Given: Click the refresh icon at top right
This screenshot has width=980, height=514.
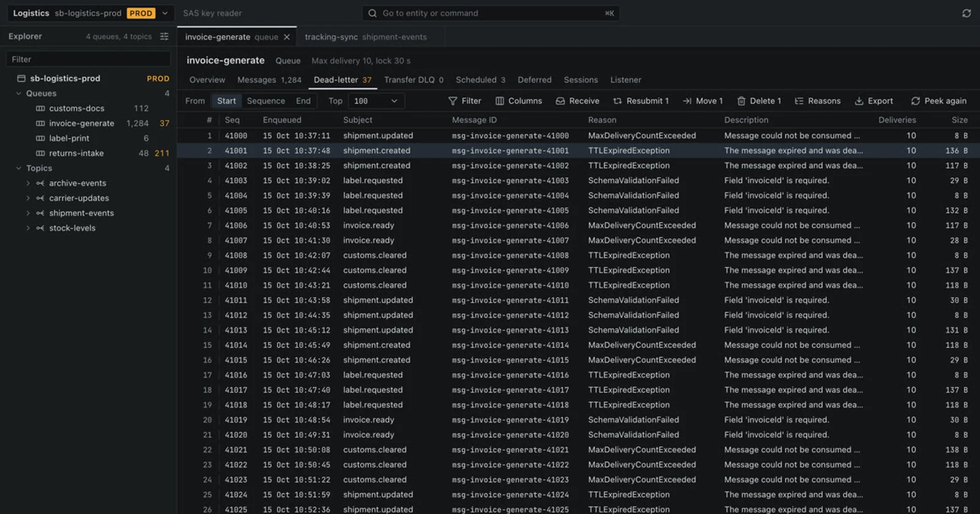Looking at the screenshot, I should tap(967, 13).
